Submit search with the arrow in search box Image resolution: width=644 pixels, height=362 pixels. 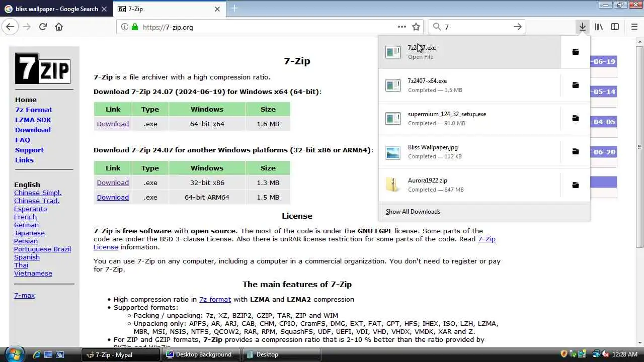[517, 27]
